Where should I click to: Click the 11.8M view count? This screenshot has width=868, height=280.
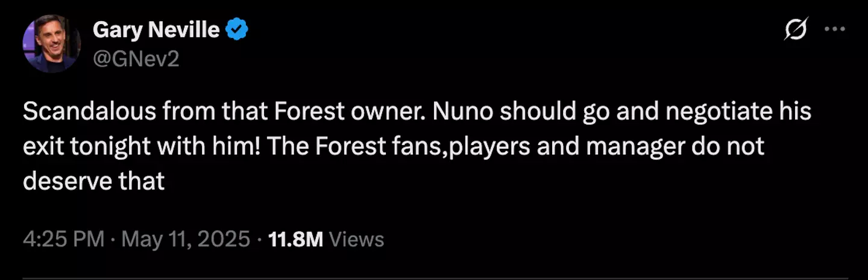click(x=295, y=240)
